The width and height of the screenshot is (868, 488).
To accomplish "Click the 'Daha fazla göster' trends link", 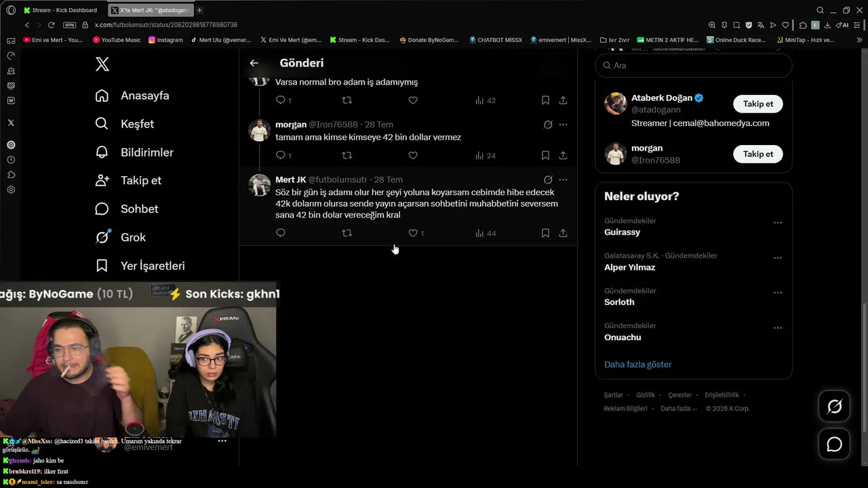I will click(637, 365).
